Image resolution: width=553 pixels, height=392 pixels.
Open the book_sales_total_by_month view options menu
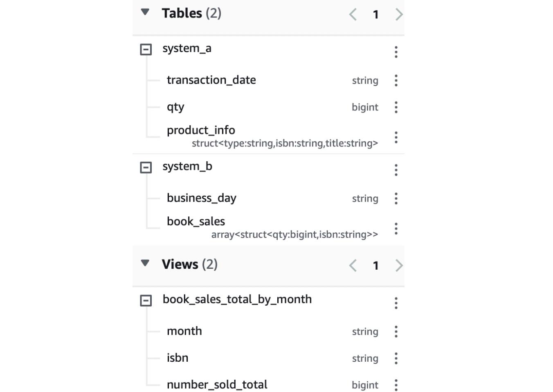tap(396, 303)
